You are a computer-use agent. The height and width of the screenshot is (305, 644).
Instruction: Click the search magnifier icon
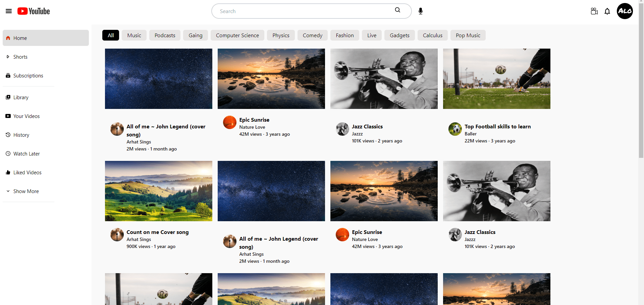pyautogui.click(x=397, y=10)
